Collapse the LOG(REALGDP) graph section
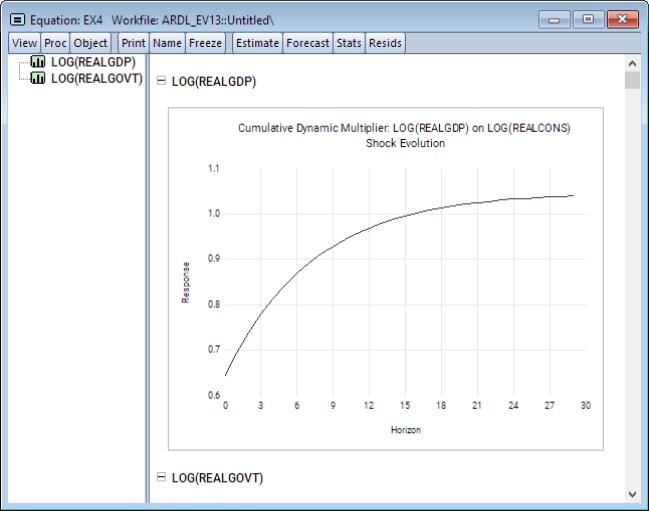Screen dimensions: 649x511 [x=161, y=82]
